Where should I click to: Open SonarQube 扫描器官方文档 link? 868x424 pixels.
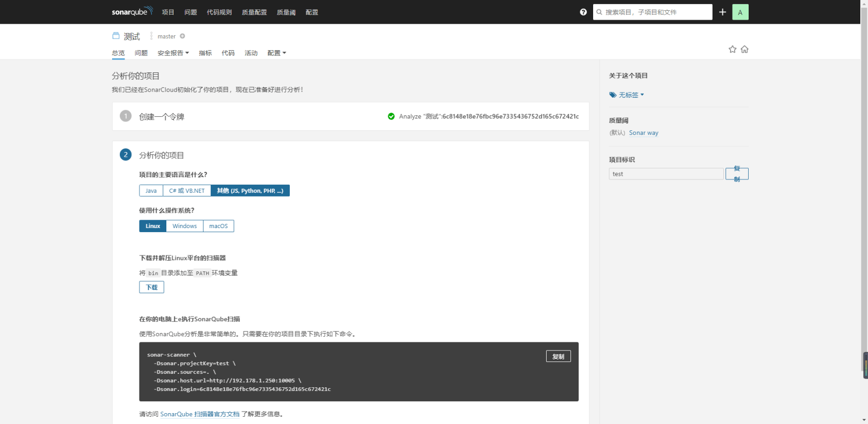[199, 414]
